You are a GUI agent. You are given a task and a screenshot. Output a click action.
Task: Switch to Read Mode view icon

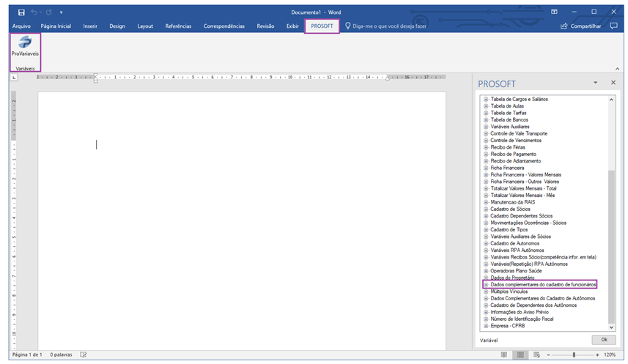point(504,354)
